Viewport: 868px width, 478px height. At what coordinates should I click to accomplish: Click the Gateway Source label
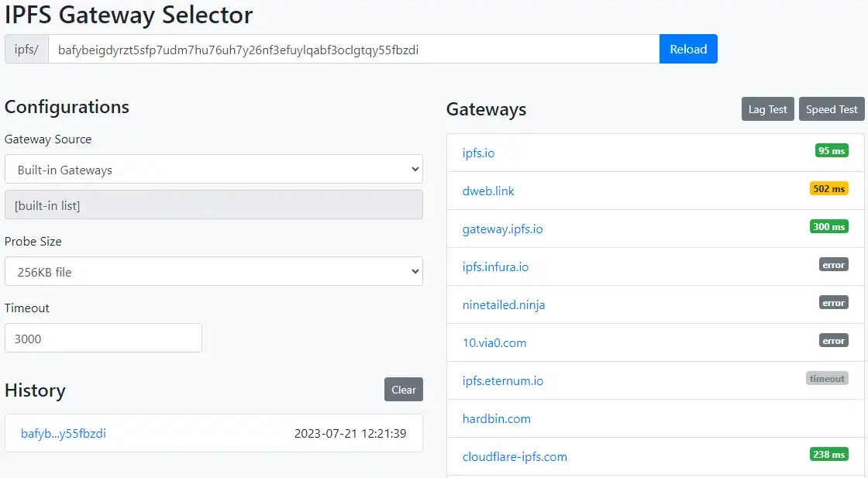pos(48,139)
